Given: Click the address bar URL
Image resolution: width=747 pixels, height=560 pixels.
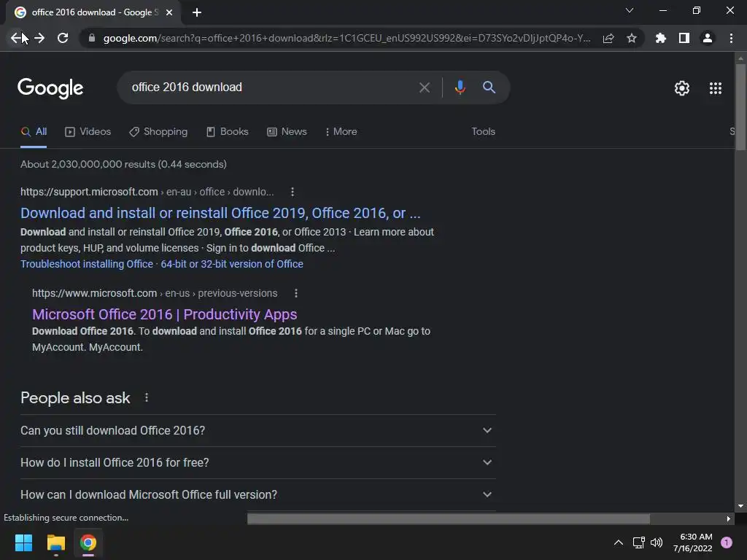Looking at the screenshot, I should pos(347,38).
